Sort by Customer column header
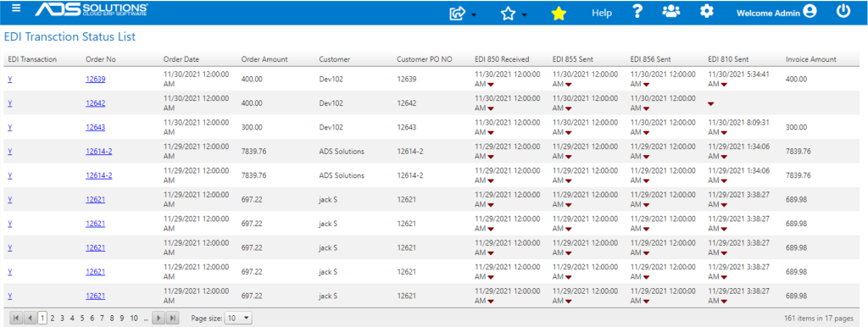The height and width of the screenshot is (327, 868). [x=334, y=59]
